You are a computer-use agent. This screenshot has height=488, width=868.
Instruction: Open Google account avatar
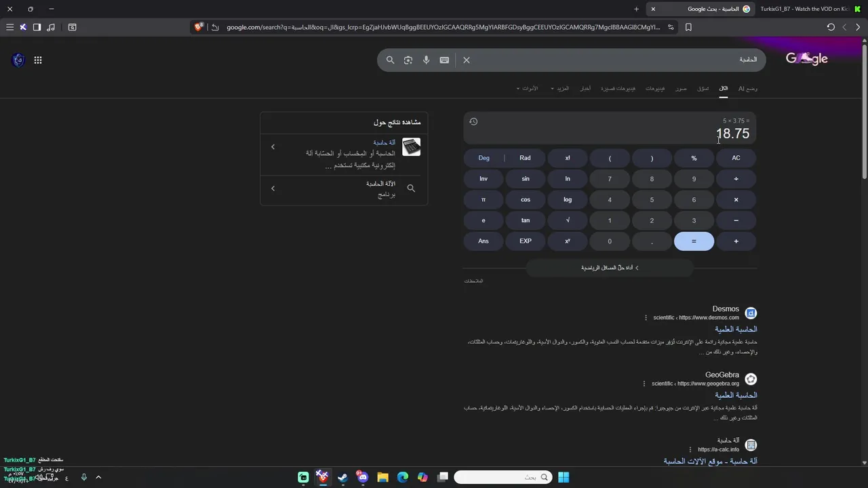point(18,60)
